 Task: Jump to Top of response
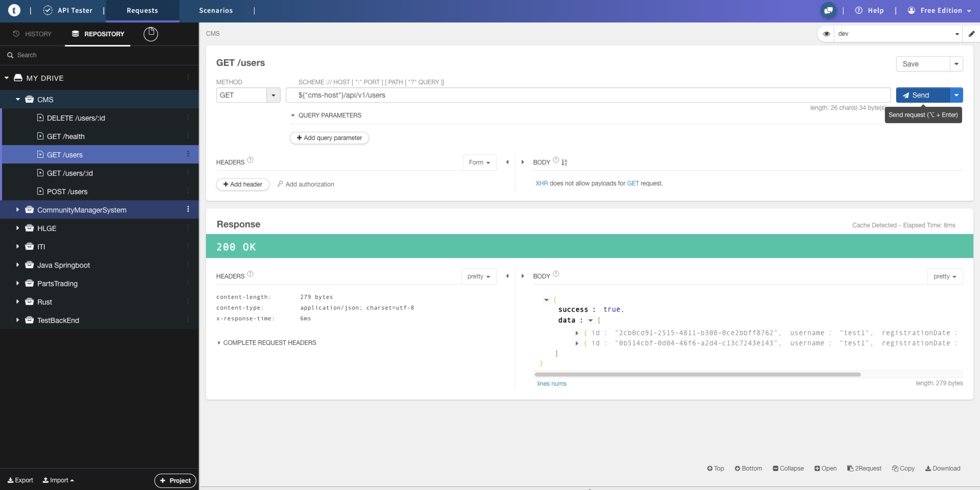(x=715, y=468)
